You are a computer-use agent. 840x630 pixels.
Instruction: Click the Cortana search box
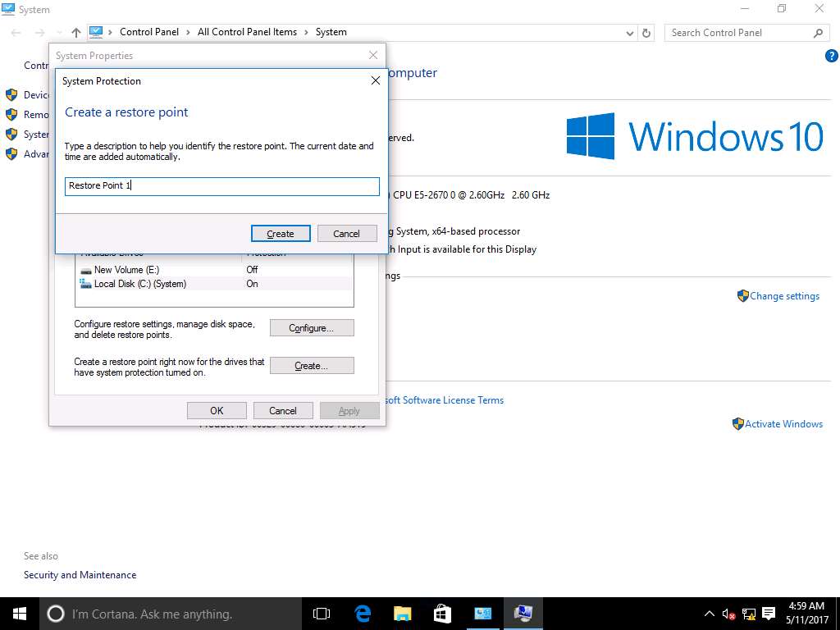point(171,614)
